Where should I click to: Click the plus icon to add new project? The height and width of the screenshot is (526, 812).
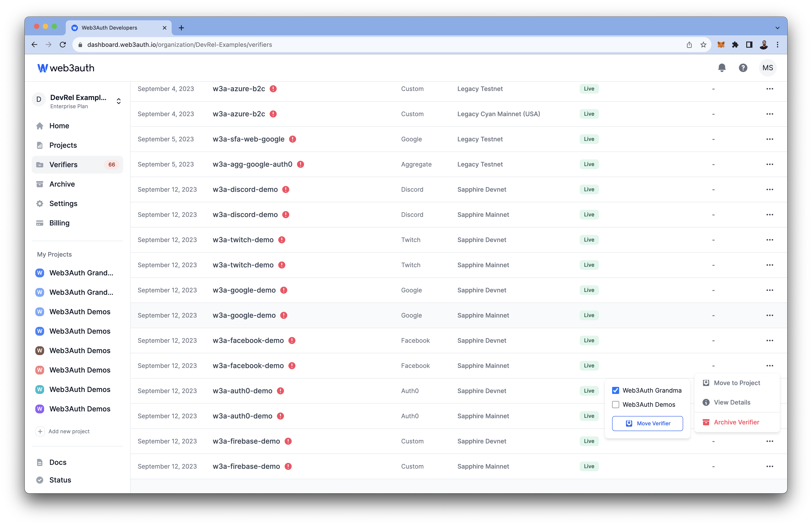(40, 431)
